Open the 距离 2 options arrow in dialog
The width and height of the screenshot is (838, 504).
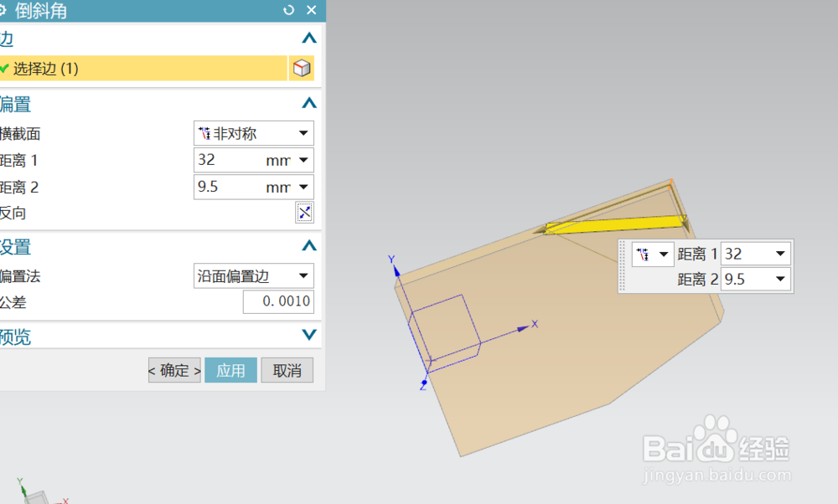click(x=303, y=187)
